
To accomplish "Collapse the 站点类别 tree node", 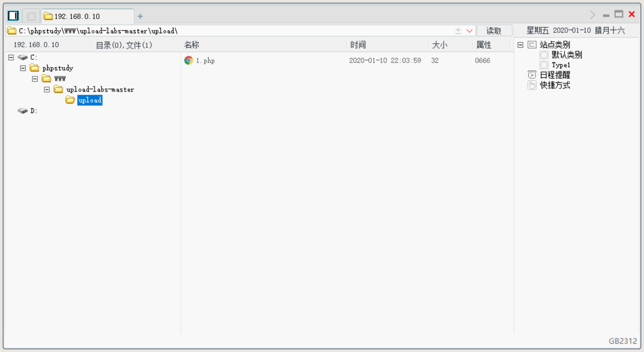I will [x=520, y=45].
